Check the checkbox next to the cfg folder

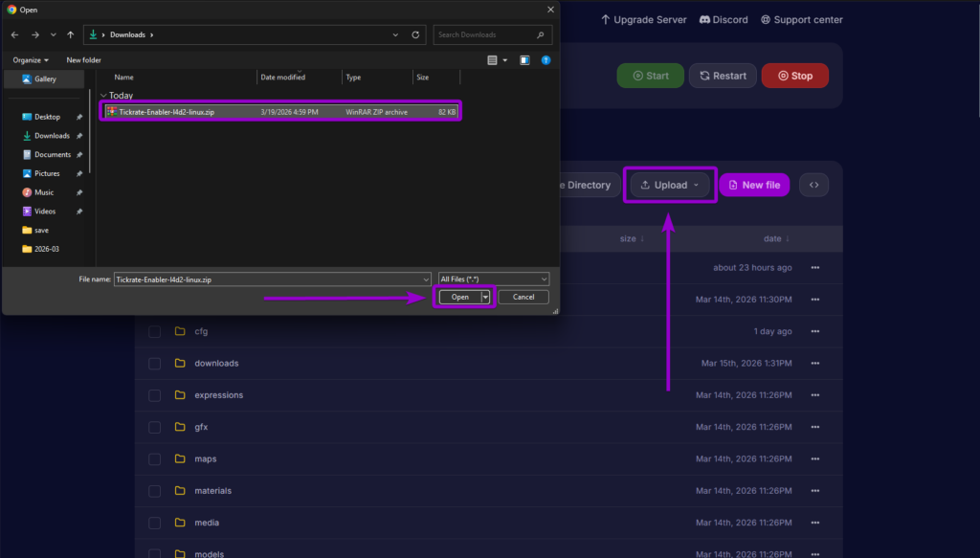tap(154, 331)
